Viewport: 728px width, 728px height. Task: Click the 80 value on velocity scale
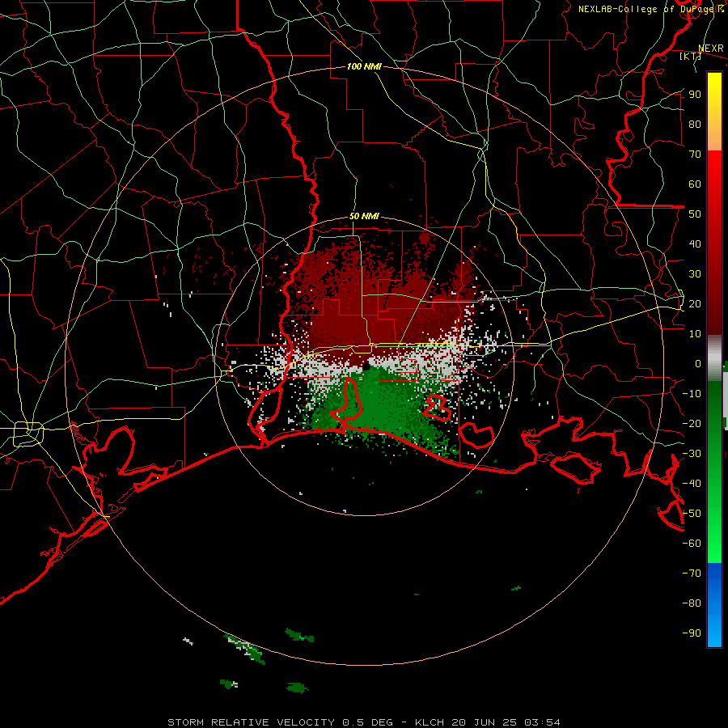[x=695, y=124]
